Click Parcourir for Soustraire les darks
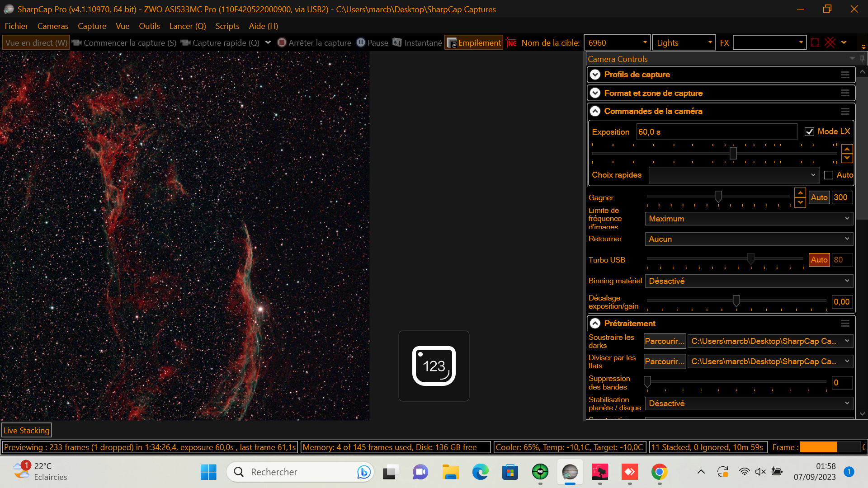 click(x=665, y=341)
